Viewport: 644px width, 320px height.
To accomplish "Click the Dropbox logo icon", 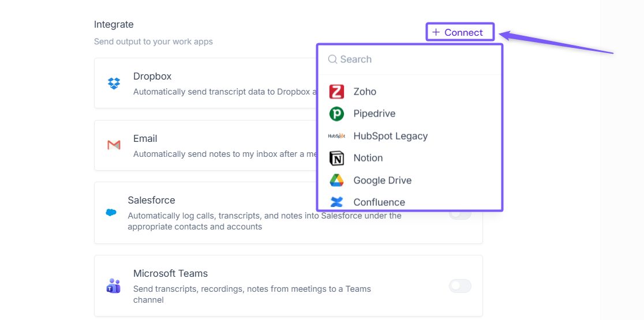I will tap(114, 83).
